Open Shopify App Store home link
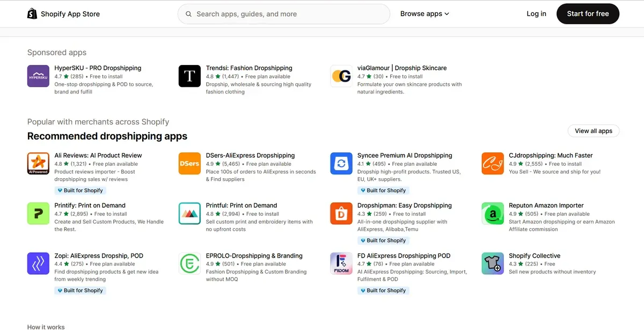The width and height of the screenshot is (644, 330). [64, 14]
